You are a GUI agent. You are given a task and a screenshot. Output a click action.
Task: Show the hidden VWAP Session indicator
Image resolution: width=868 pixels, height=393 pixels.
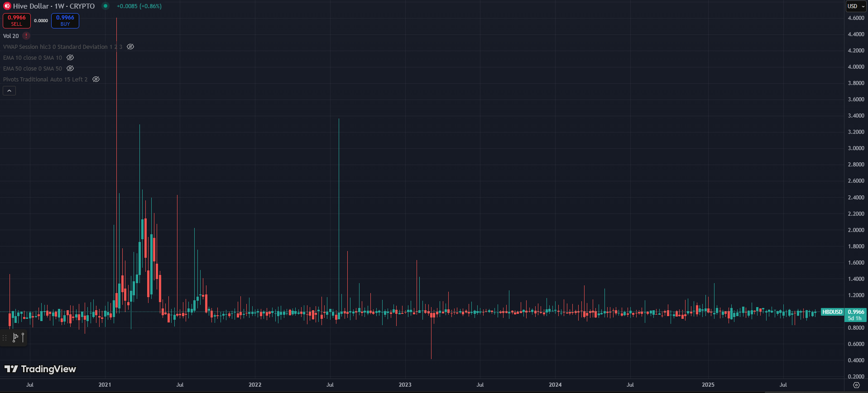(130, 47)
